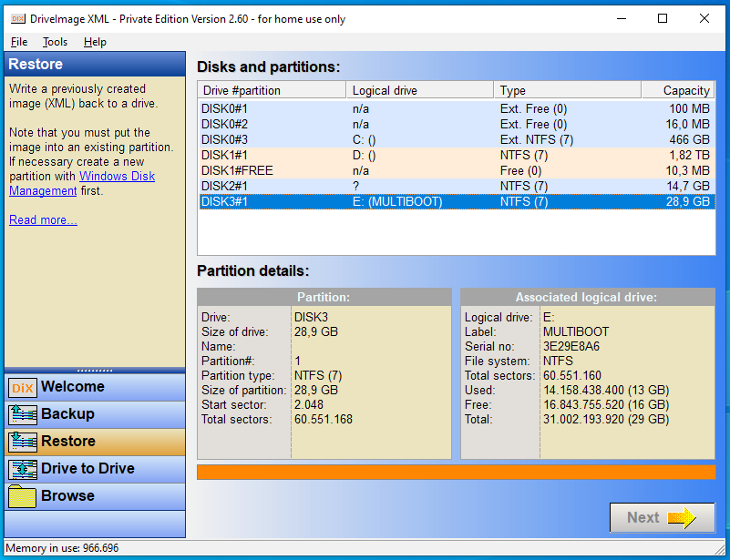Image resolution: width=730 pixels, height=560 pixels.
Task: Click the Memory in use status bar text
Action: point(62,548)
